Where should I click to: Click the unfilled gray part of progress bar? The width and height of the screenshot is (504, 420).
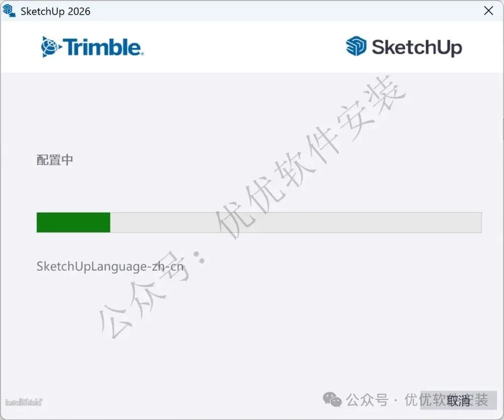point(296,222)
